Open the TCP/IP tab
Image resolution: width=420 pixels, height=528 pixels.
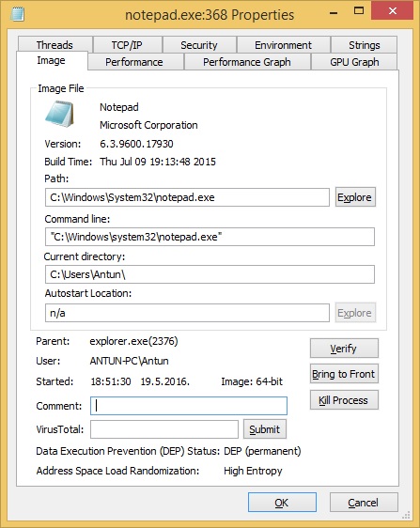click(127, 45)
